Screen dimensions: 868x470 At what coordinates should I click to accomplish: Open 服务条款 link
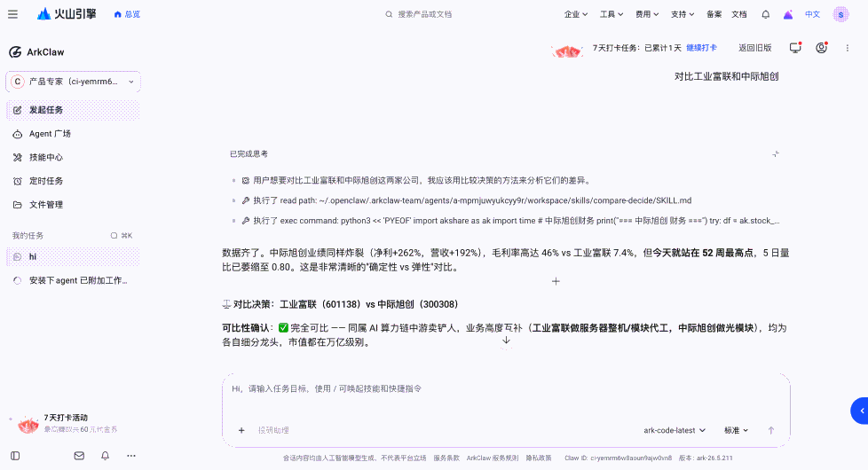coord(446,458)
